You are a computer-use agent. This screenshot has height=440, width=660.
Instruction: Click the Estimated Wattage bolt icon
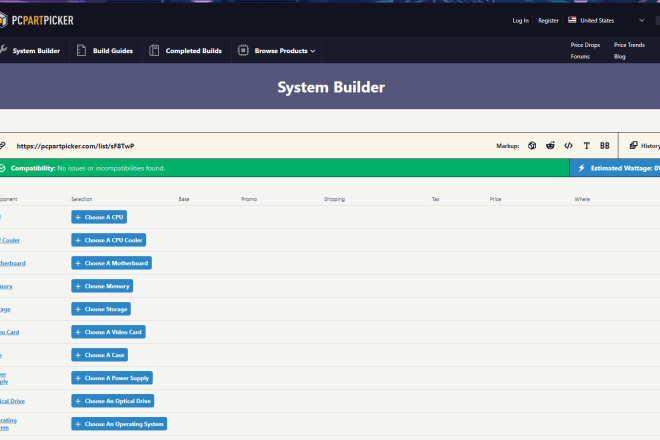point(581,168)
